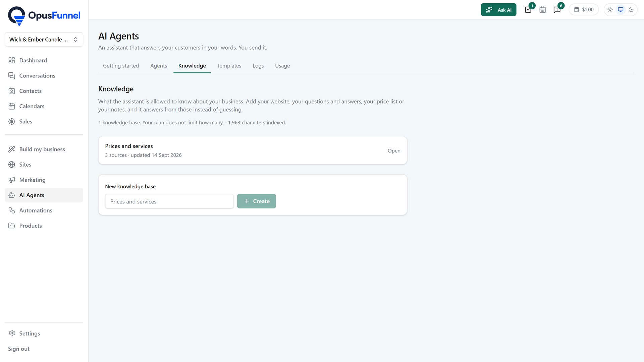Switch to light theme sun icon
This screenshot has width=644, height=362.
pyautogui.click(x=610, y=10)
